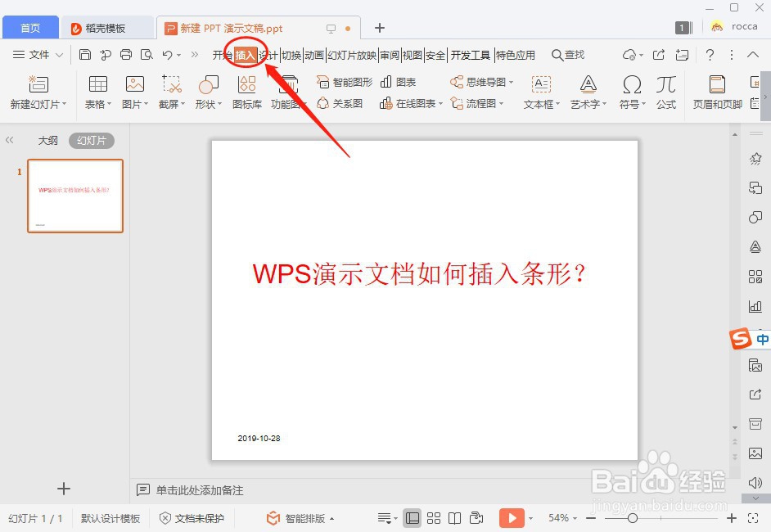Expand the 思维导图 mind map dropdown
The width and height of the screenshot is (771, 532).
(512, 82)
